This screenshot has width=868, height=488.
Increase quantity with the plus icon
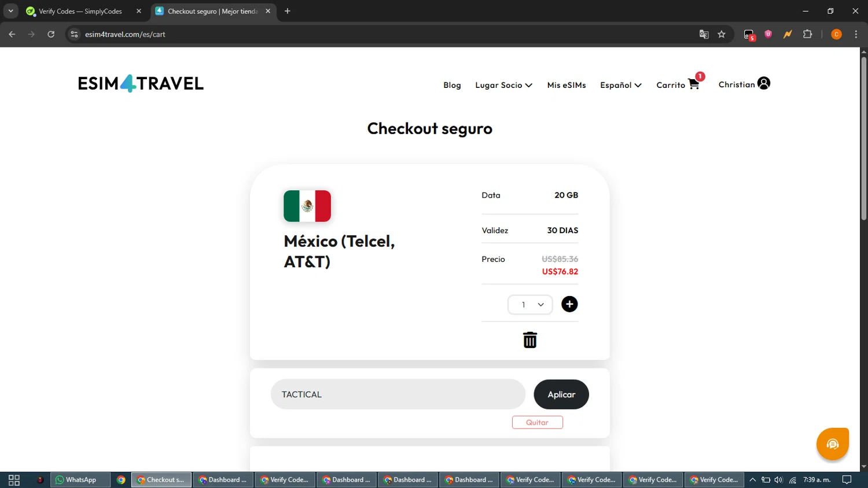pos(569,304)
